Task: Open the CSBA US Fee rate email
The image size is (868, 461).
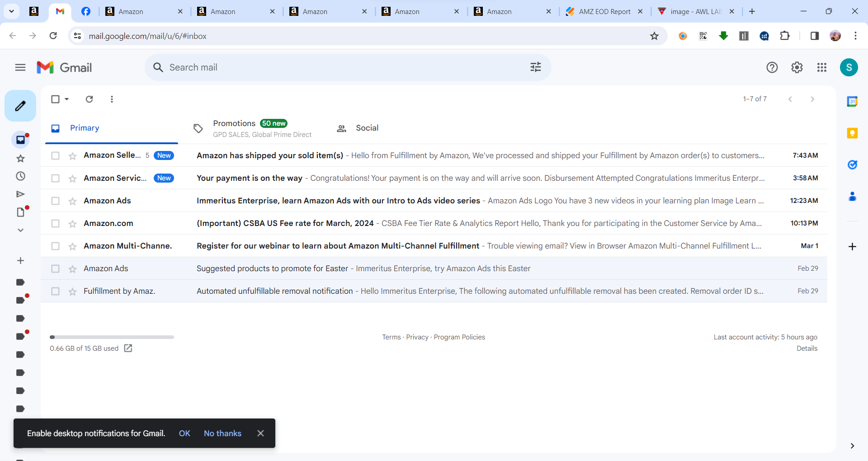Action: (434, 223)
